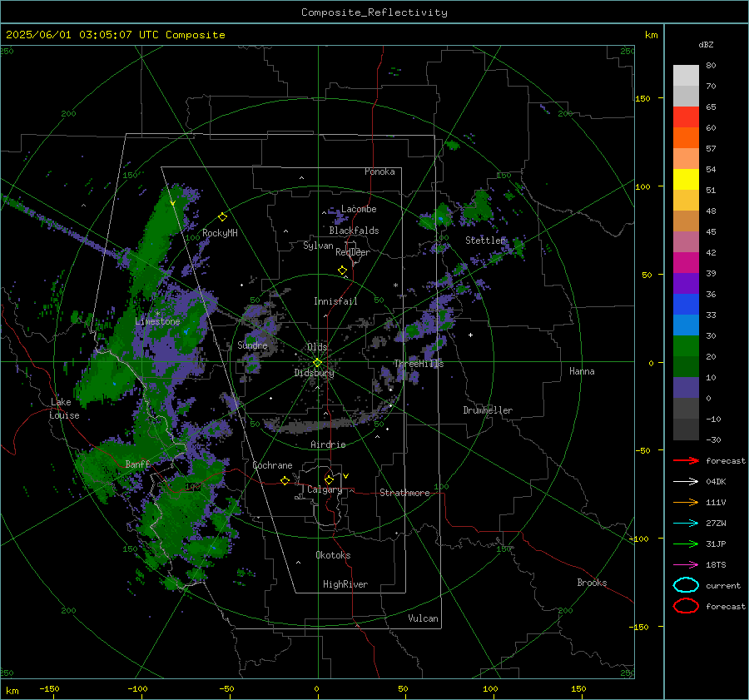Click the Composite_Reflectivity title text
The image size is (749, 700).
374,12
